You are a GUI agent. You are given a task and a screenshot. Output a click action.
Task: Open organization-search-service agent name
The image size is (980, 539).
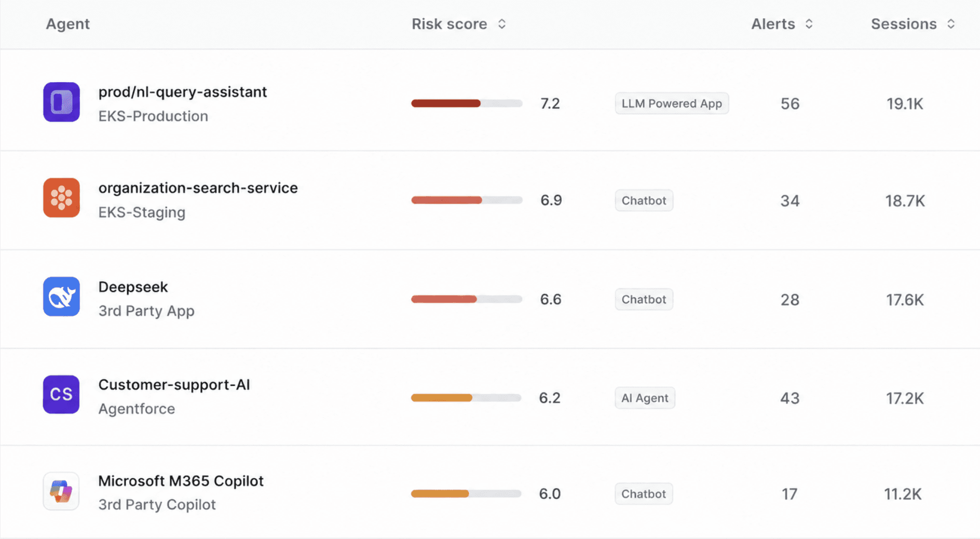[x=198, y=188]
